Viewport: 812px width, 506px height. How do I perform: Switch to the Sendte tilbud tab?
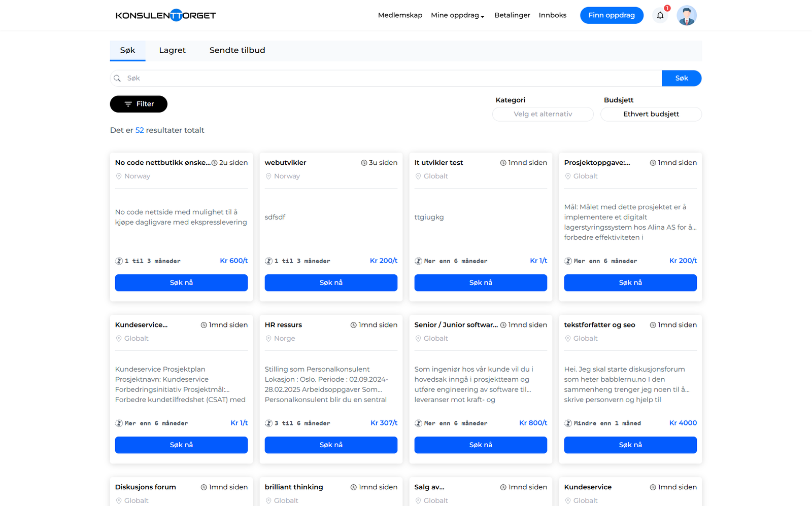point(237,50)
